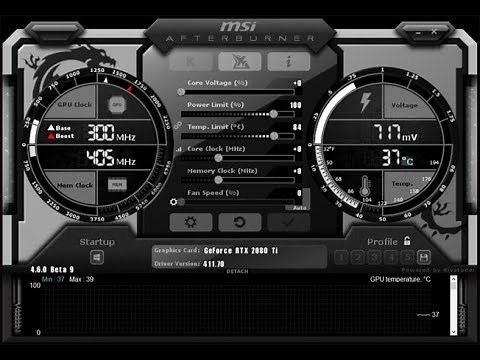
Task: Click the Fan Speed slider handle
Action: 181,202
